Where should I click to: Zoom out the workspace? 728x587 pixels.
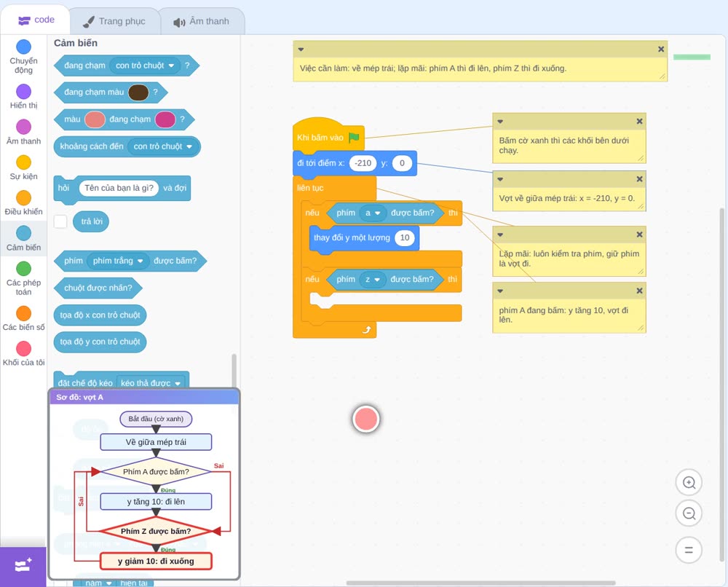tap(689, 513)
